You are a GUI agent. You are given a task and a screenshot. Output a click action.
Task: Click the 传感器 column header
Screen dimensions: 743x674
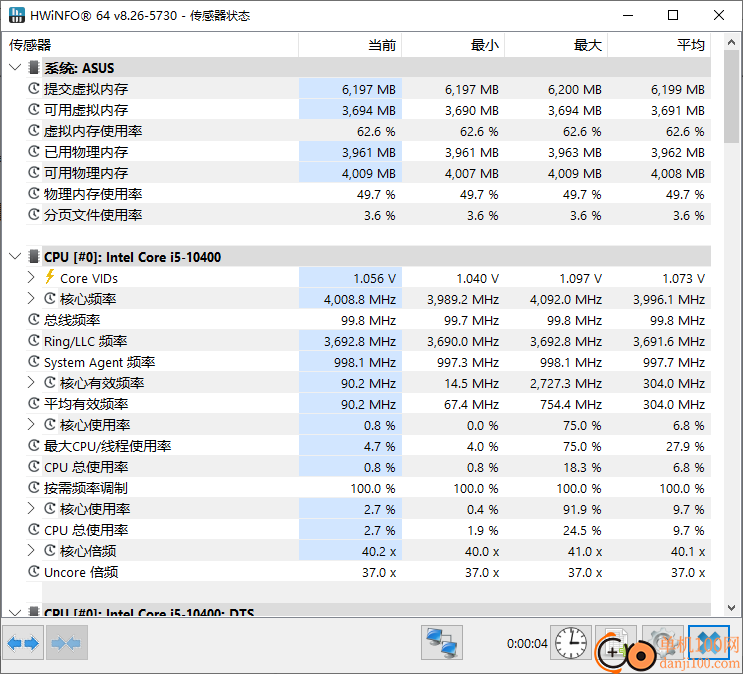[150, 45]
